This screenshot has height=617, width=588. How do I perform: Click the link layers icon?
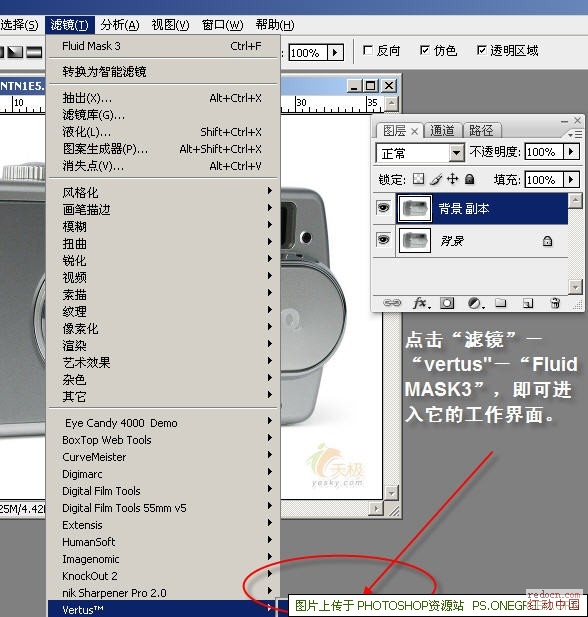392,303
